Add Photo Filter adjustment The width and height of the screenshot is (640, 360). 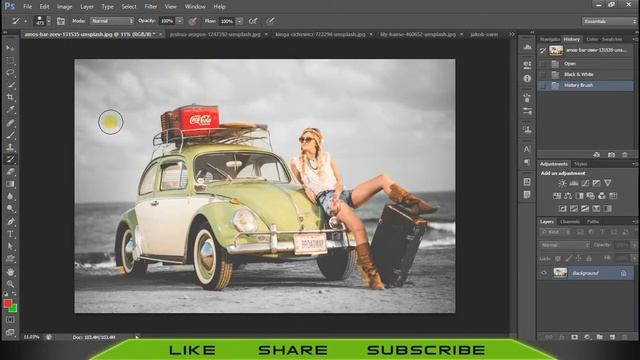pos(590,196)
